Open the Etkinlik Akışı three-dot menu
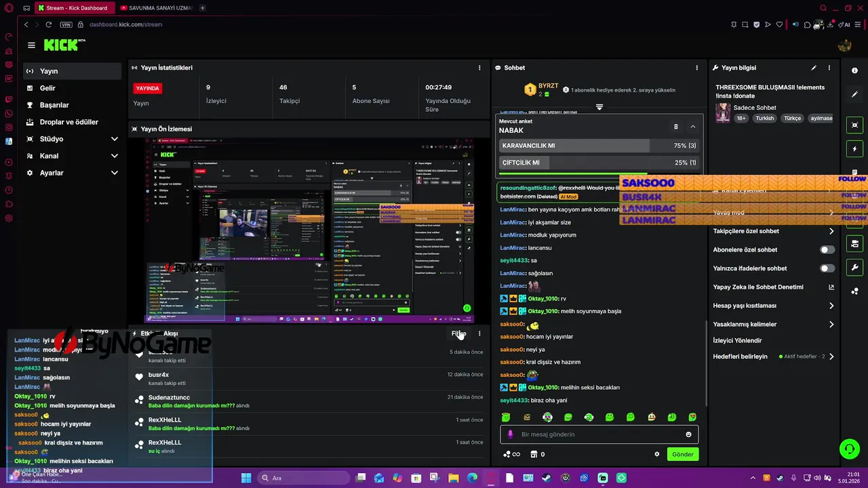Viewport: 868px width, 488px height. click(479, 333)
